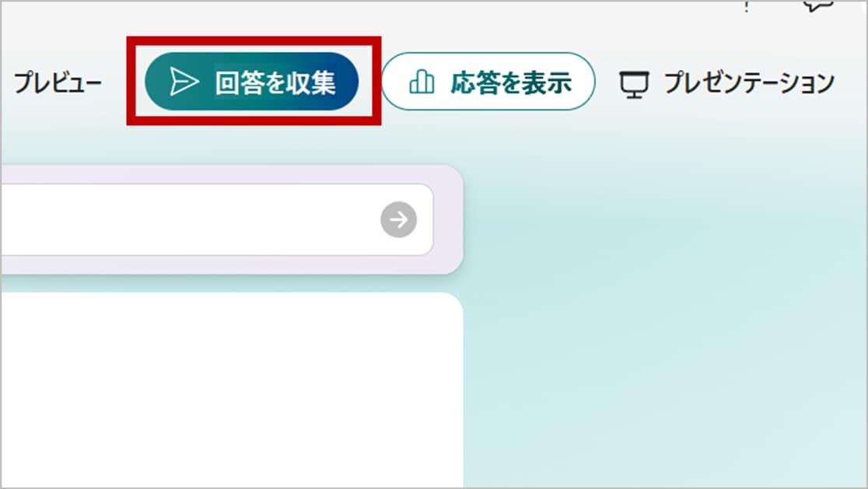Open the cropped speech bubble icon at top edge

(819, 5)
